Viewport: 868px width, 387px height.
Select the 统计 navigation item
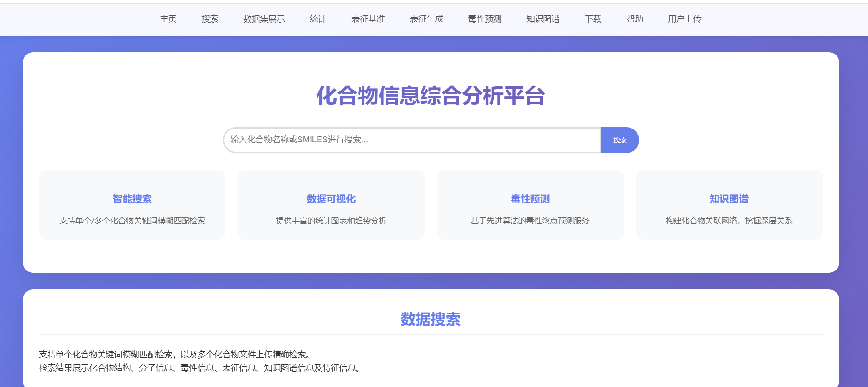318,19
